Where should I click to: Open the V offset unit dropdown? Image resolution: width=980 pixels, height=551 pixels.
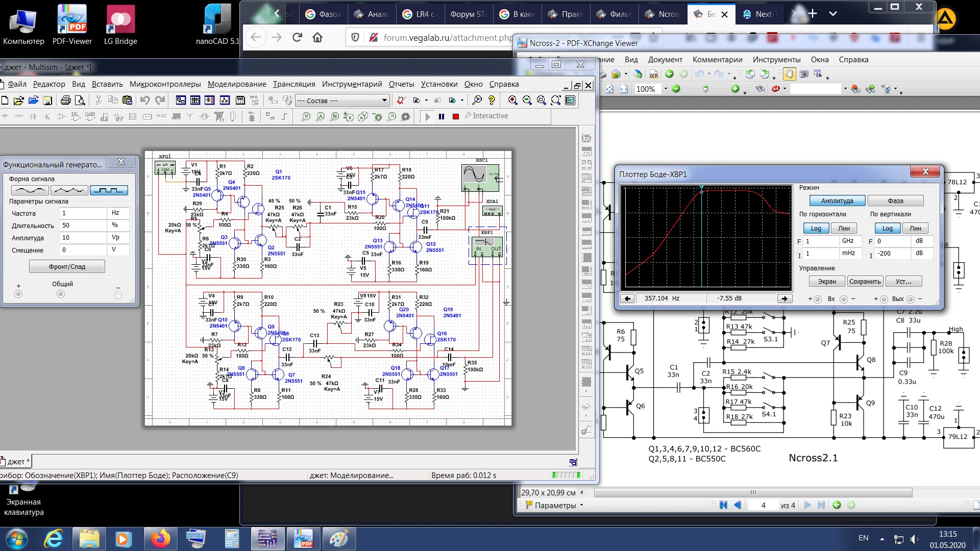[118, 249]
